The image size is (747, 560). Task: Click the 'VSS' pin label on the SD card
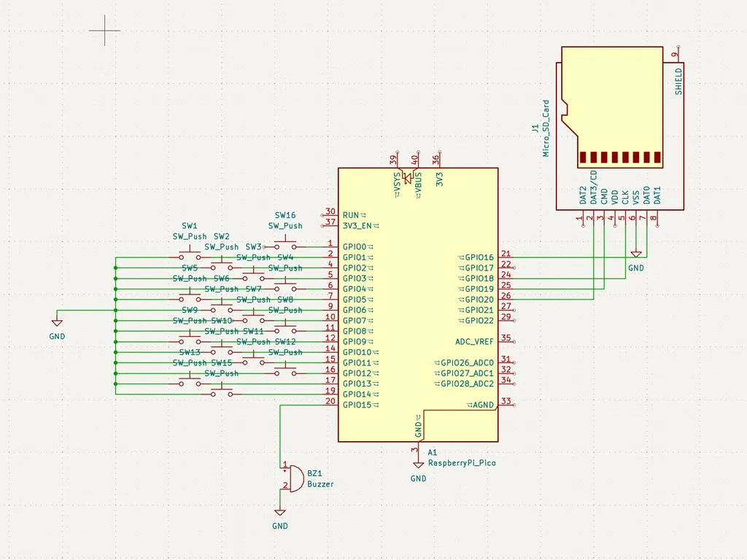pyautogui.click(x=635, y=198)
